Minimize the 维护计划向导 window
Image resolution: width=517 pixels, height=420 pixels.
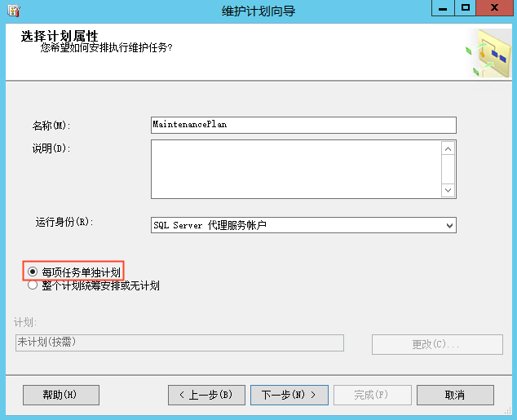click(443, 8)
